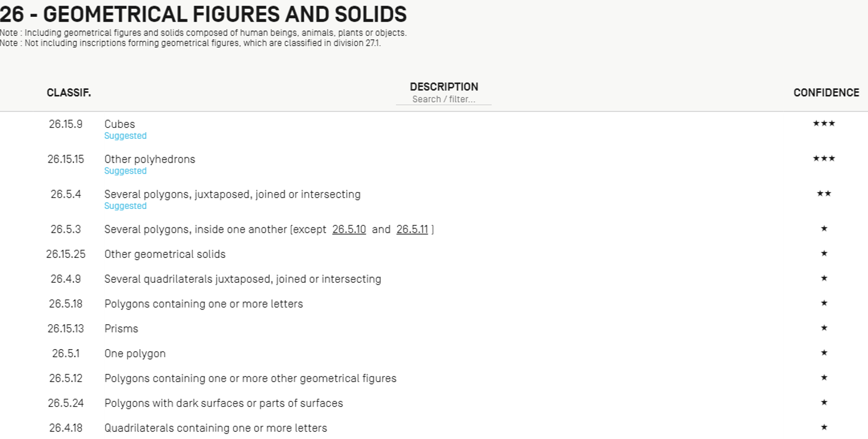Image resolution: width=868 pixels, height=439 pixels.
Task: Click the Description search filter field
Action: coord(443,99)
